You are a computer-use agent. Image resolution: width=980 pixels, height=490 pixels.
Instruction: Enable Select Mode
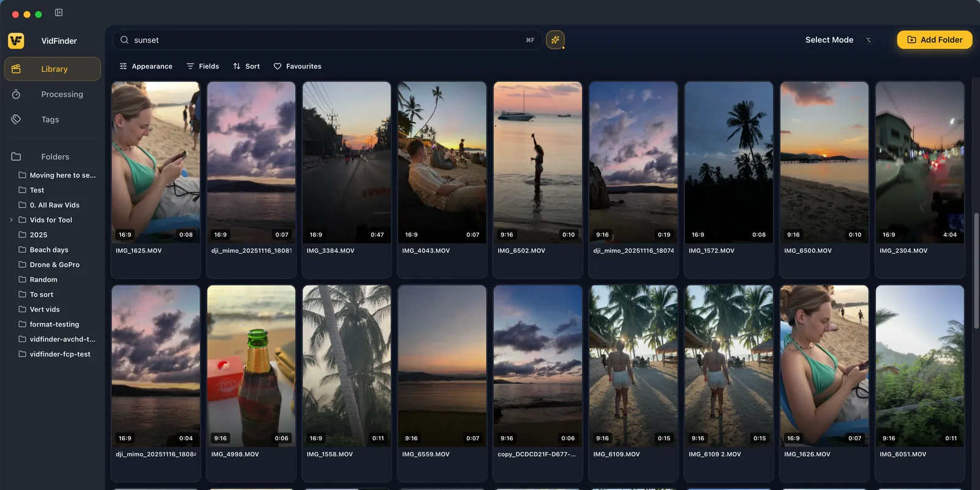(829, 40)
